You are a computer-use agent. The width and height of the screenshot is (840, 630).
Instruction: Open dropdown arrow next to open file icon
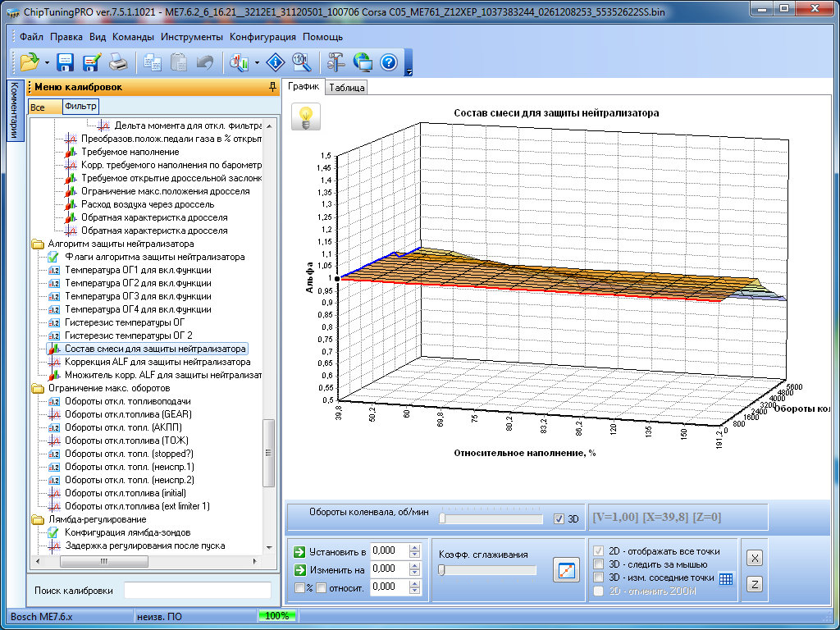point(47,63)
